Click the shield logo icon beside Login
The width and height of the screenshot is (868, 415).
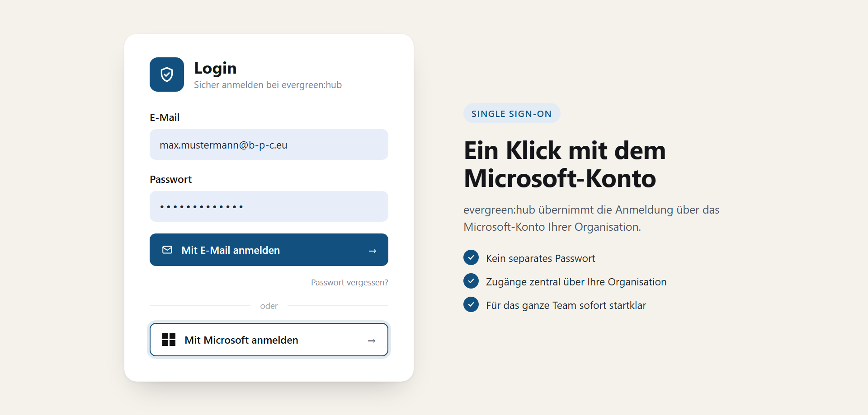click(x=167, y=75)
